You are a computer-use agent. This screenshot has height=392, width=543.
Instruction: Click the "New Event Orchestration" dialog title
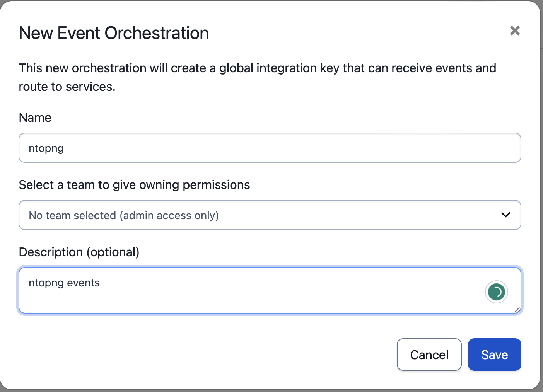coord(114,33)
